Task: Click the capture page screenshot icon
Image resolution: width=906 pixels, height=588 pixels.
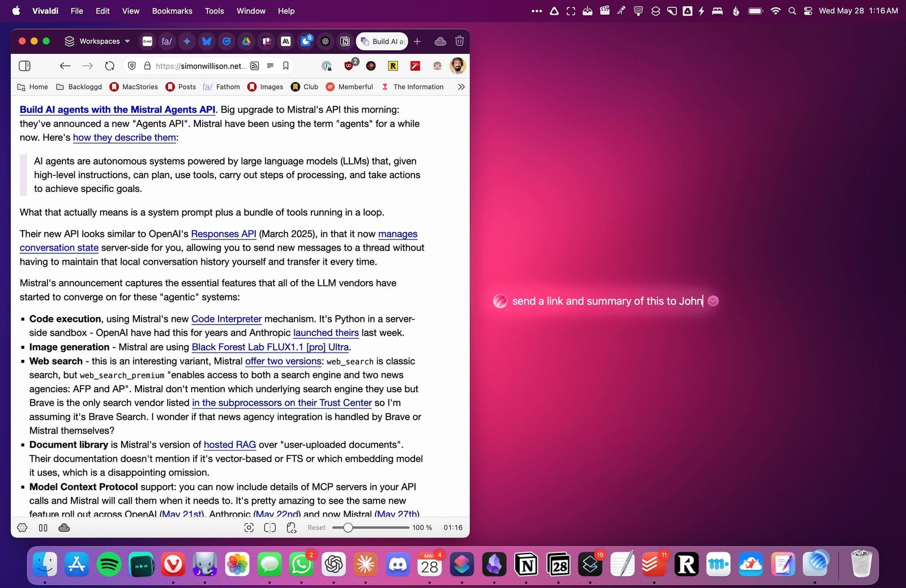Action: (249, 527)
